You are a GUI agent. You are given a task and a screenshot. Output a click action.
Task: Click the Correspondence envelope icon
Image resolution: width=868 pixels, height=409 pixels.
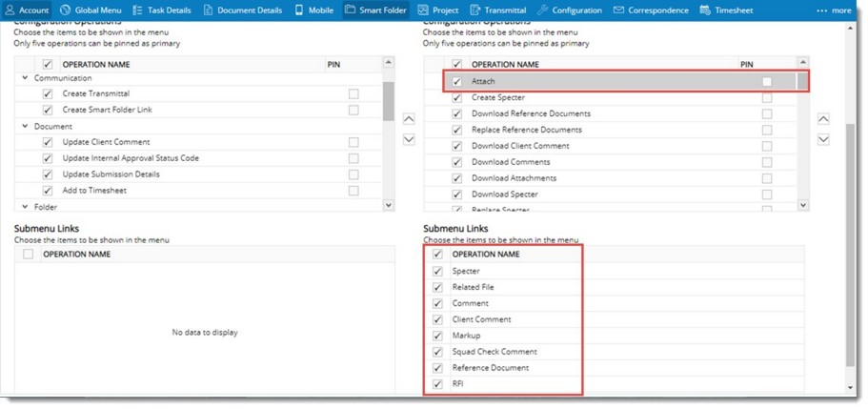pyautogui.click(x=619, y=10)
